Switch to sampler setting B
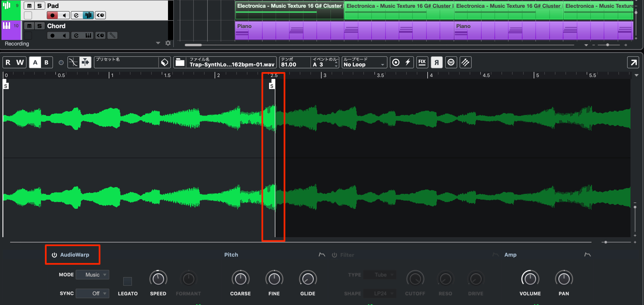 (x=47, y=62)
